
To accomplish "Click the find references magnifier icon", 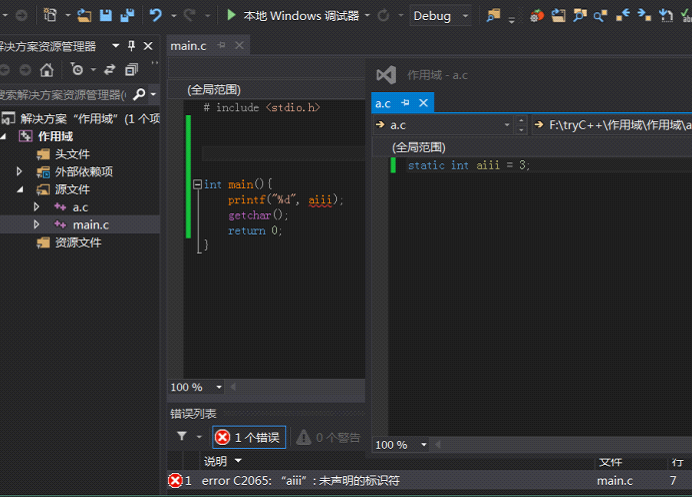I will (x=601, y=16).
